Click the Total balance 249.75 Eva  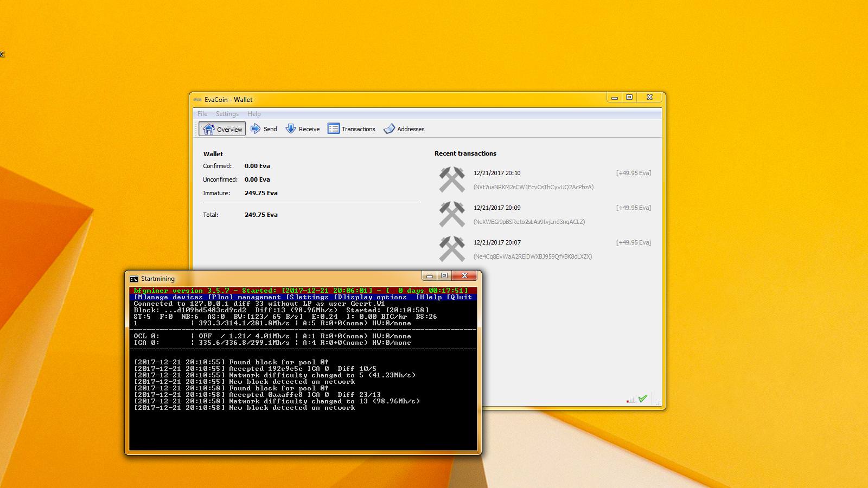click(261, 215)
